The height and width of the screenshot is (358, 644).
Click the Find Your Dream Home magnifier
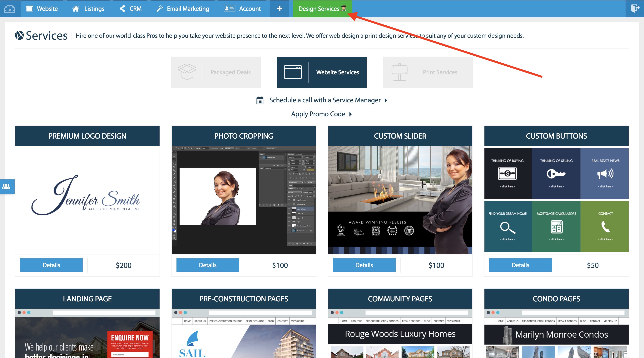507,227
